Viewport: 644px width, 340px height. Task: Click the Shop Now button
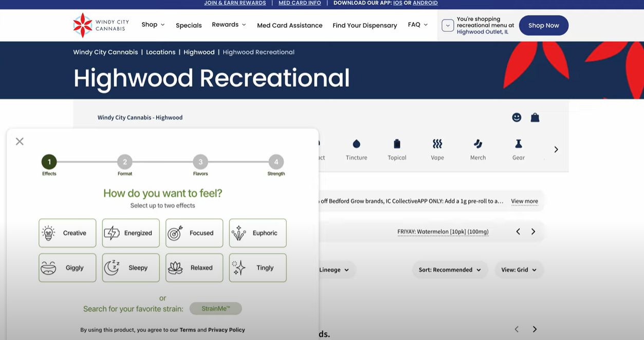[x=544, y=25]
